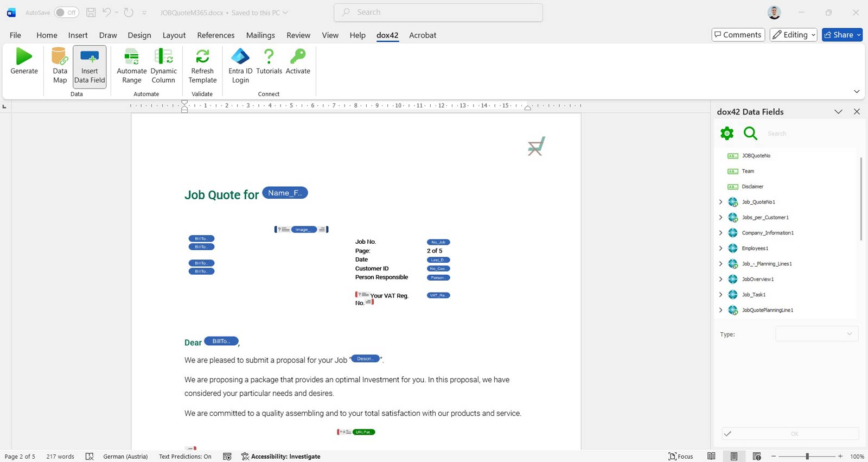Select Insert Data Field button
The height and width of the screenshot is (462, 868).
pos(90,66)
